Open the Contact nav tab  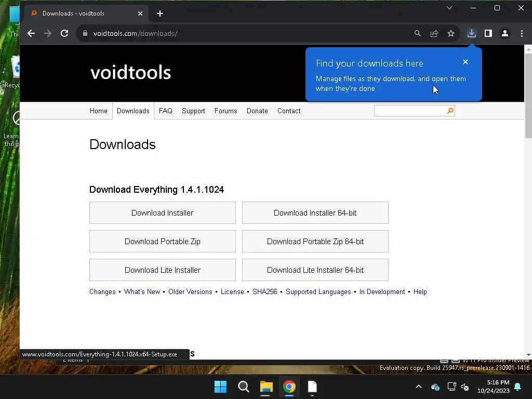point(289,111)
